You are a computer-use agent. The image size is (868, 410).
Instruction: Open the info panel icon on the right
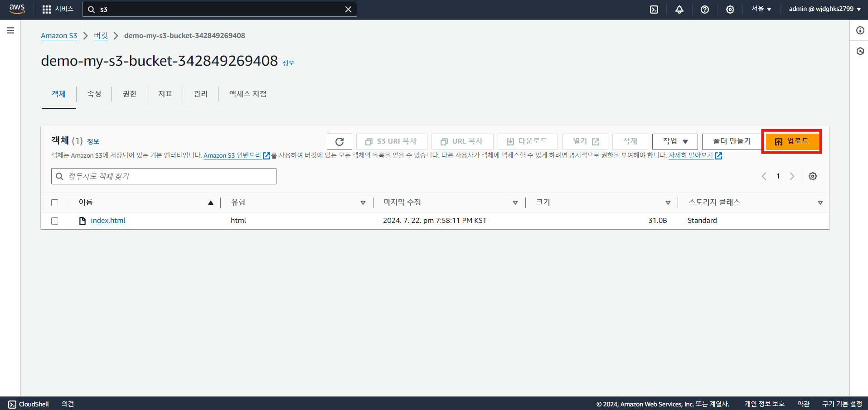[860, 30]
